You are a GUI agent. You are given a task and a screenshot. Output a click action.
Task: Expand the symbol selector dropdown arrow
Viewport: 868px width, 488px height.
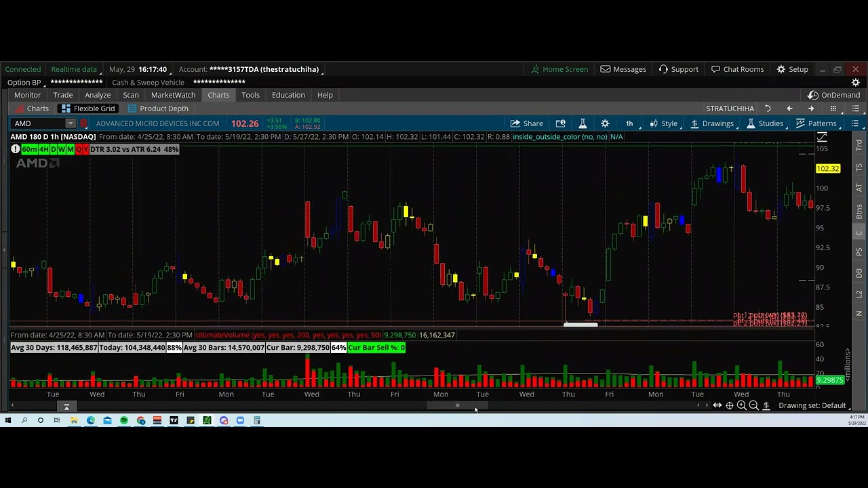click(x=71, y=123)
